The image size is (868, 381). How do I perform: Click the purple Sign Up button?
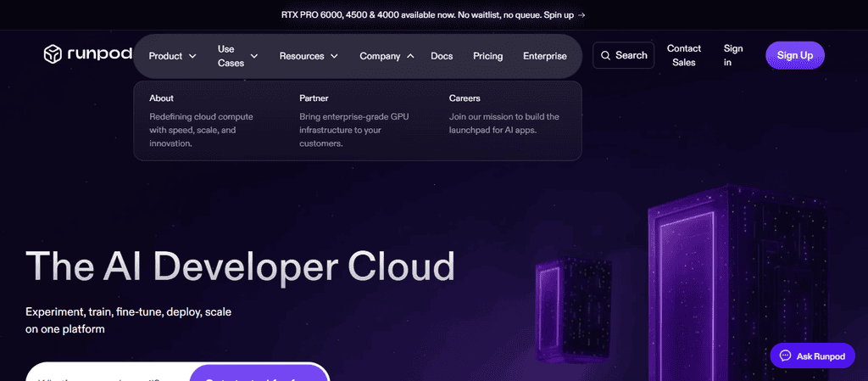795,55
